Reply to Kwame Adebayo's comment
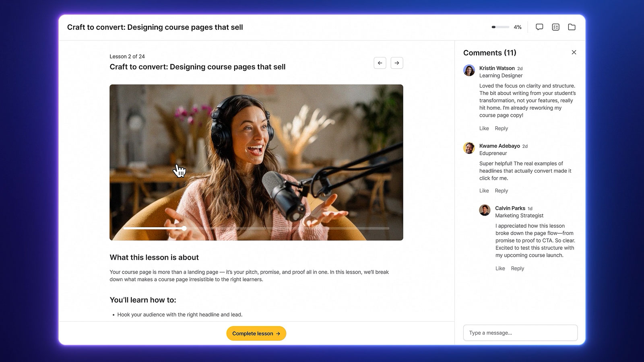The height and width of the screenshot is (362, 644). click(501, 191)
